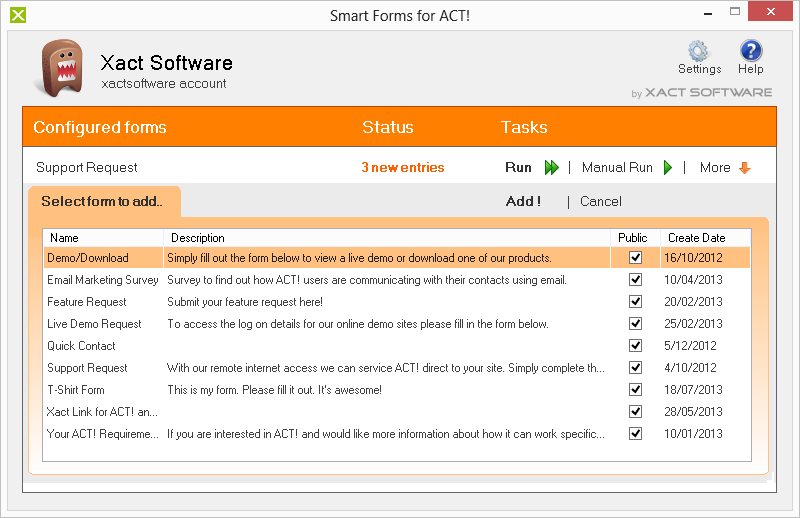Toggle Public checkbox for Quick Contact
The image size is (800, 518).
tap(635, 346)
